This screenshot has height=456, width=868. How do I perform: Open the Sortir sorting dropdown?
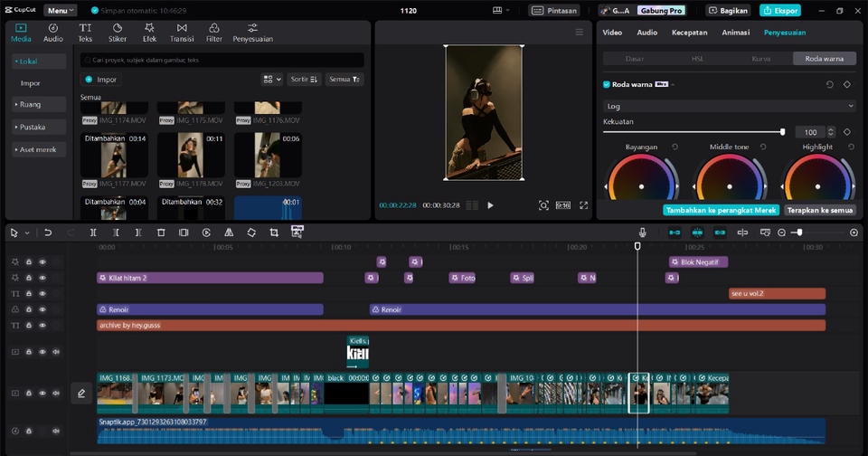pos(304,80)
